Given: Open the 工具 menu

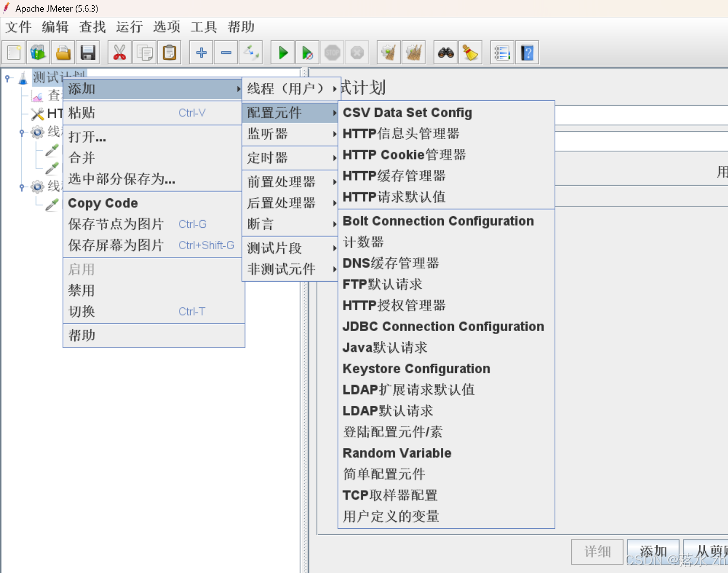Looking at the screenshot, I should 204,27.
